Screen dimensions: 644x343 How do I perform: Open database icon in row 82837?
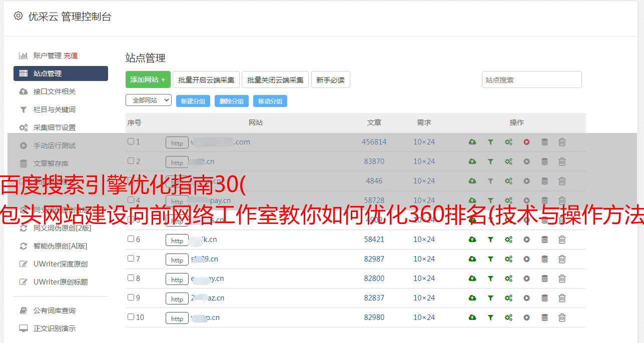pos(544,298)
